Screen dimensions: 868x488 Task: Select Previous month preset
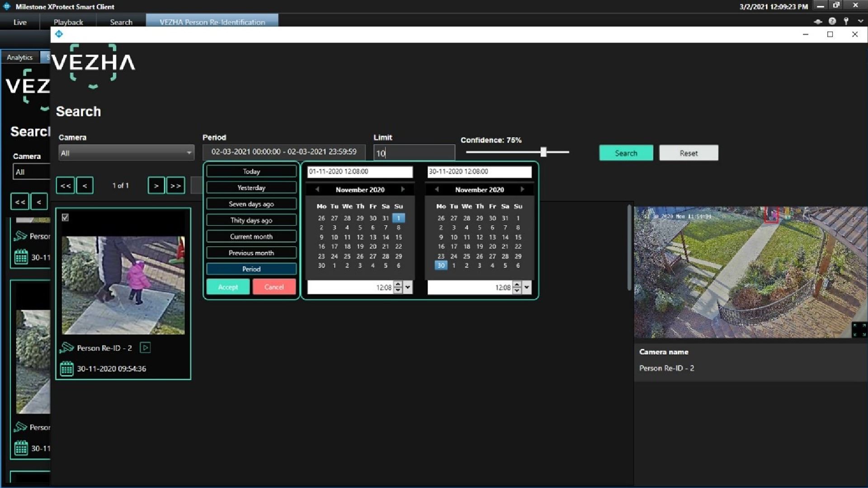tap(251, 253)
